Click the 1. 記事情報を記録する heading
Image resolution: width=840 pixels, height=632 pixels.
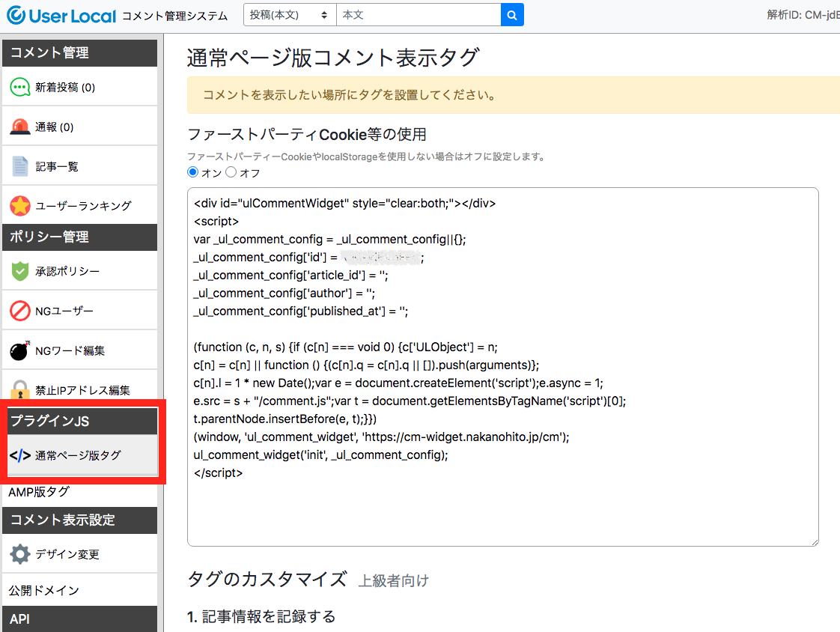261,616
